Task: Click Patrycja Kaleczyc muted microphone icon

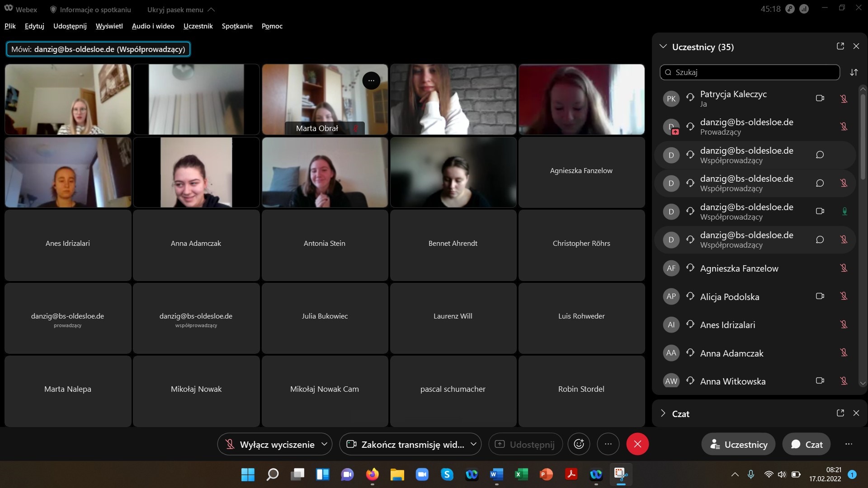Action: click(x=844, y=99)
